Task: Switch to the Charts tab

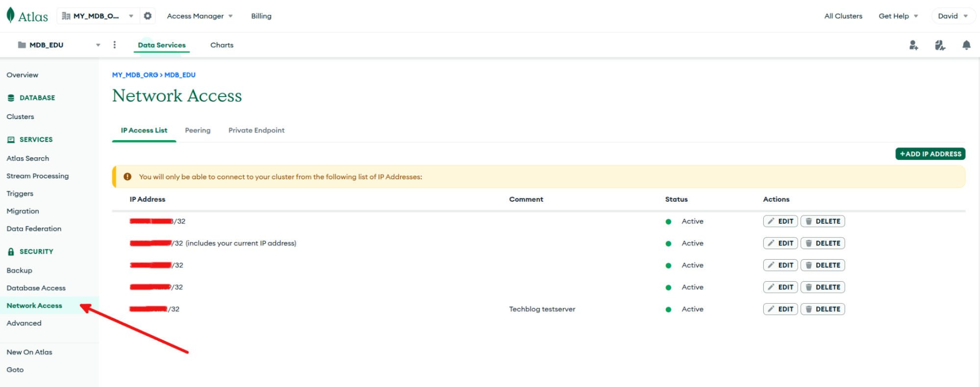Action: [x=222, y=45]
